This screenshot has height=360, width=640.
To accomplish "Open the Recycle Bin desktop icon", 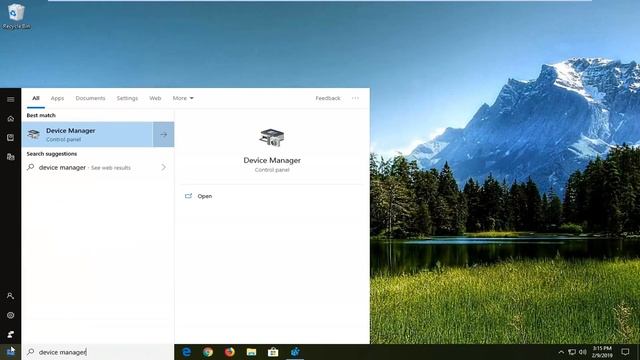I will coord(16,16).
